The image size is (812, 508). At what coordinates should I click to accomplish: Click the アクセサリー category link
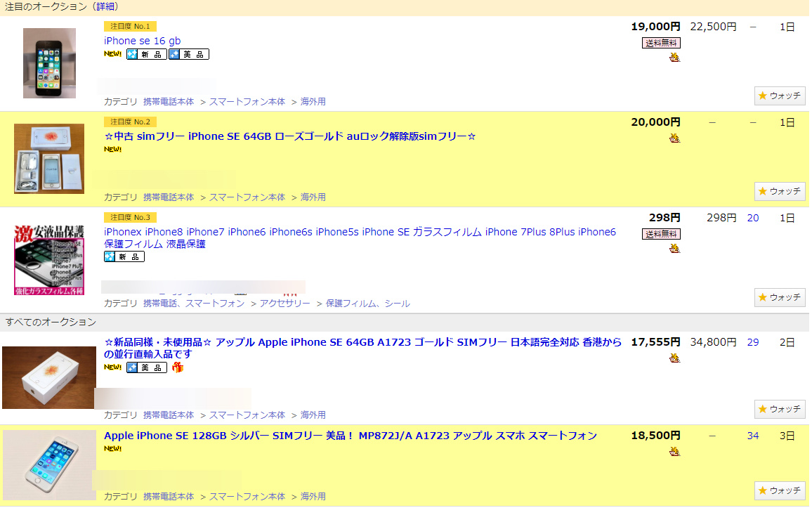tap(284, 304)
